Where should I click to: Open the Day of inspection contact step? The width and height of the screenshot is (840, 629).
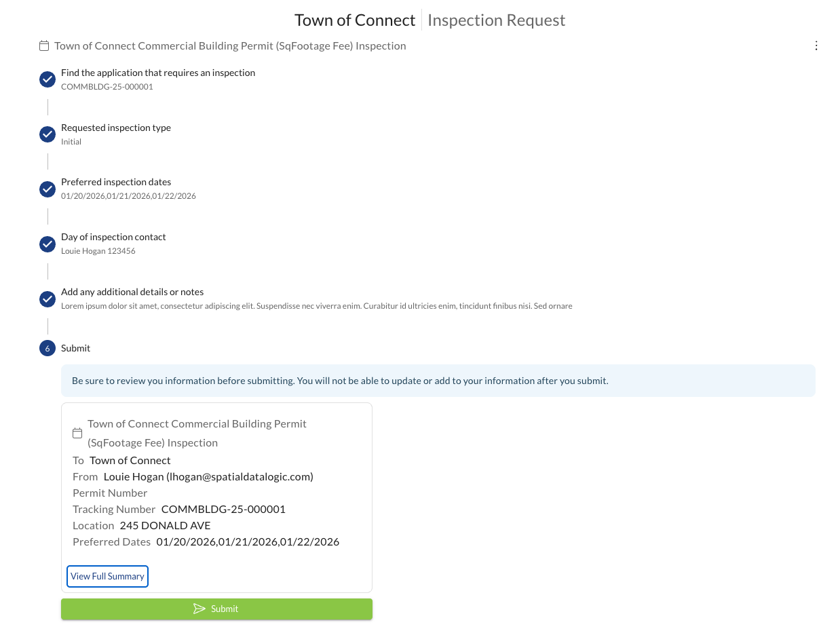[113, 237]
